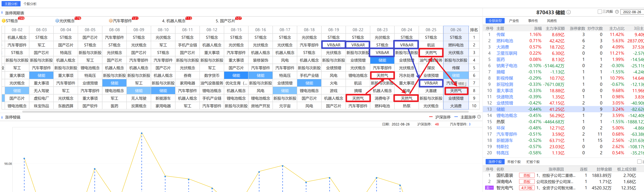The height and width of the screenshot is (192, 644).
Task: Open the 烂板个股 tab
Action: pyautogui.click(x=533, y=162)
